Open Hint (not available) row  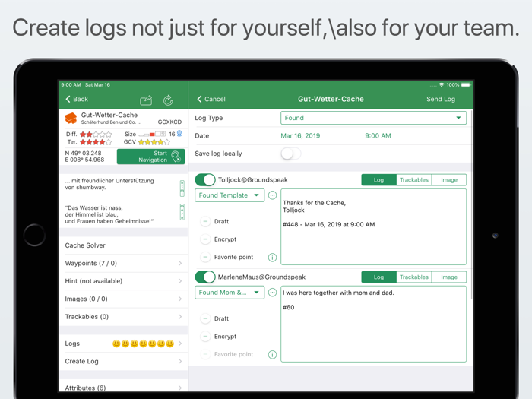[123, 281]
